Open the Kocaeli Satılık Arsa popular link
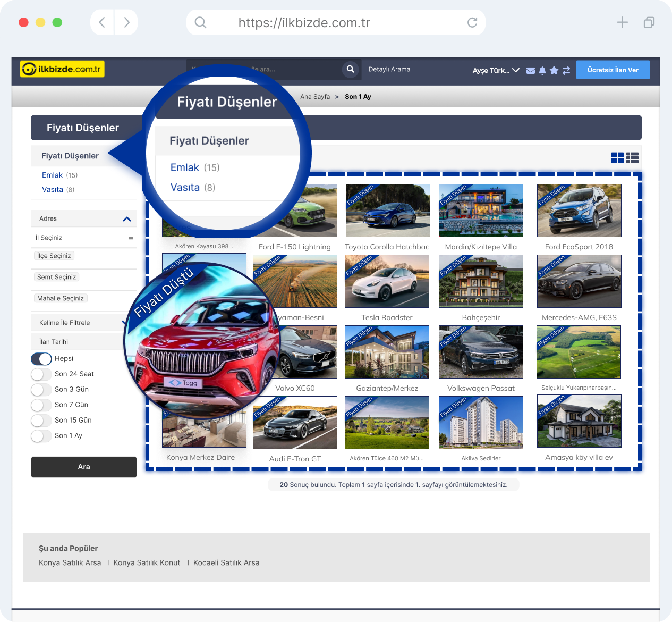 [x=226, y=562]
